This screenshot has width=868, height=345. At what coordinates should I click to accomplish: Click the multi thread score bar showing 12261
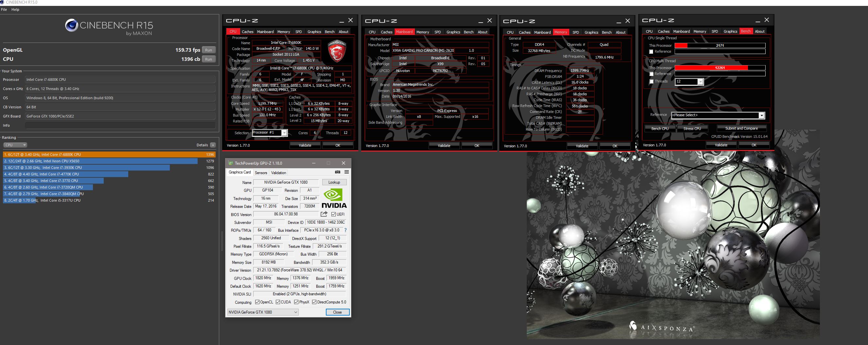click(x=720, y=68)
